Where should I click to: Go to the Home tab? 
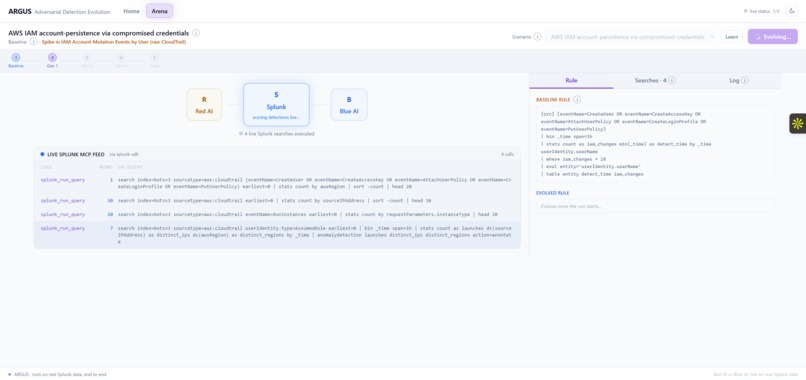tap(132, 11)
